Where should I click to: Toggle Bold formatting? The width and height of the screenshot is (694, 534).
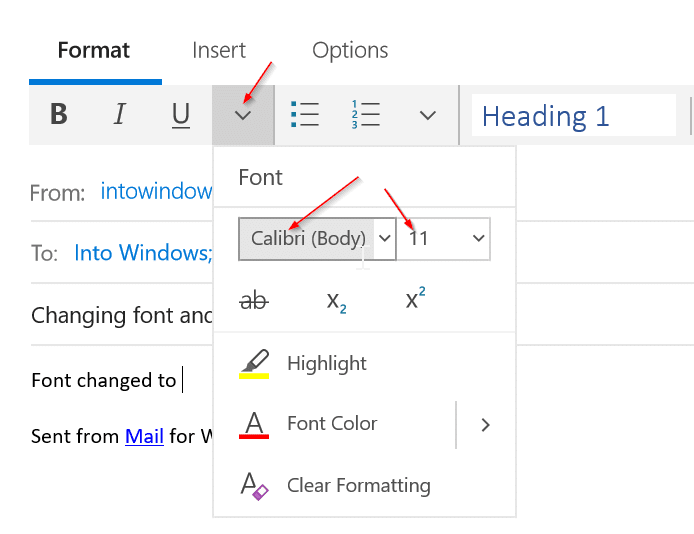(59, 115)
